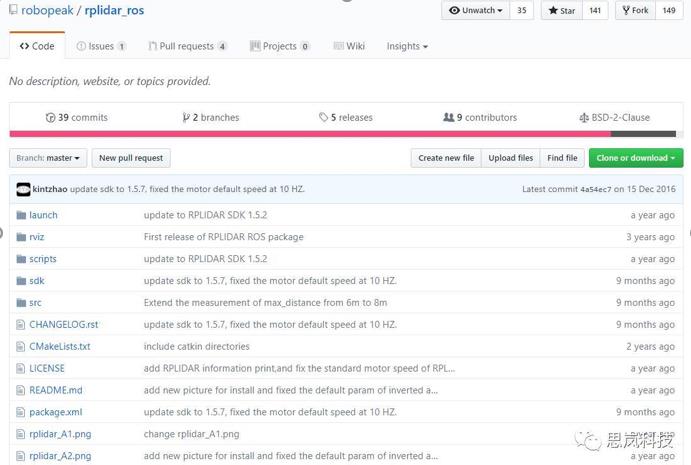The image size is (691, 465).
Task: View the 35 watchers count
Action: click(x=522, y=10)
